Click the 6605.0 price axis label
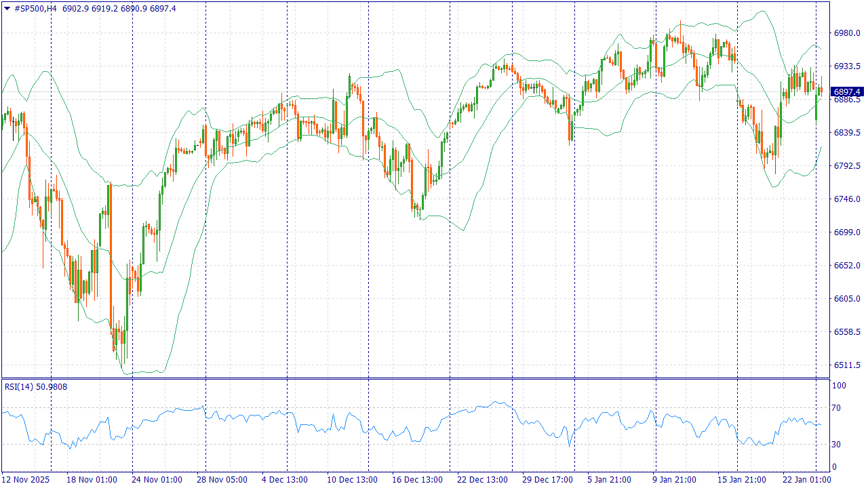Viewport: 868px width, 488px height. click(847, 299)
